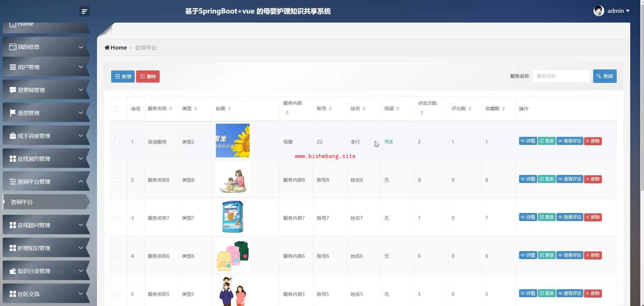Screen dimensions: 644x306
Task: Open admin account dropdown arrow
Action: click(628, 11)
